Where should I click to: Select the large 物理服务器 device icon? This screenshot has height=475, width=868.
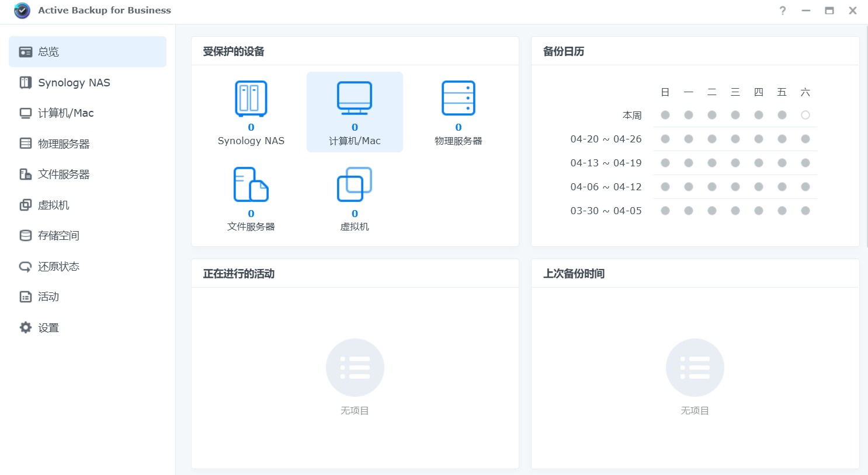(459, 98)
